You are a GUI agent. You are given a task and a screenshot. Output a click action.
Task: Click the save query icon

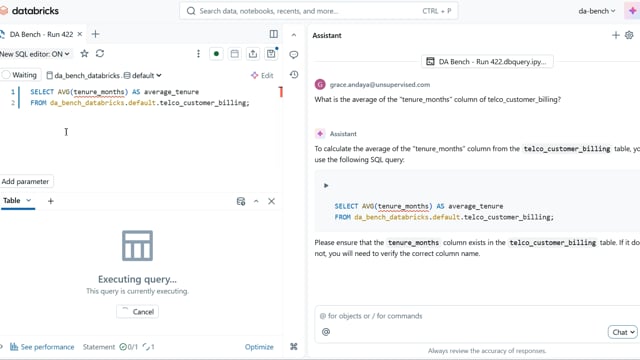[x=271, y=54]
